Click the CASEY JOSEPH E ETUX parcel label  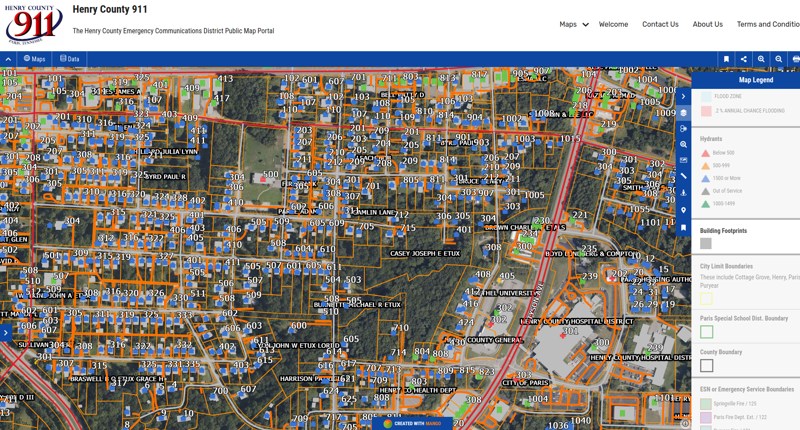coord(425,254)
